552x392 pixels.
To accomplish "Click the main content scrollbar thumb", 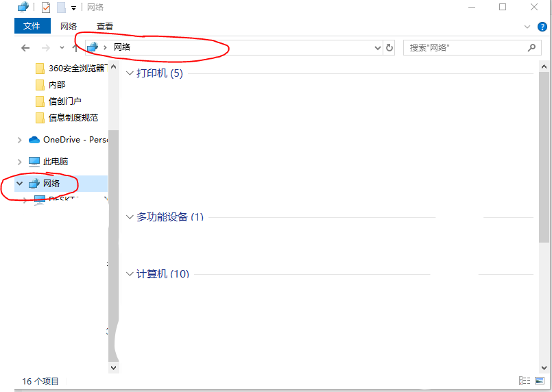I will click(544, 157).
